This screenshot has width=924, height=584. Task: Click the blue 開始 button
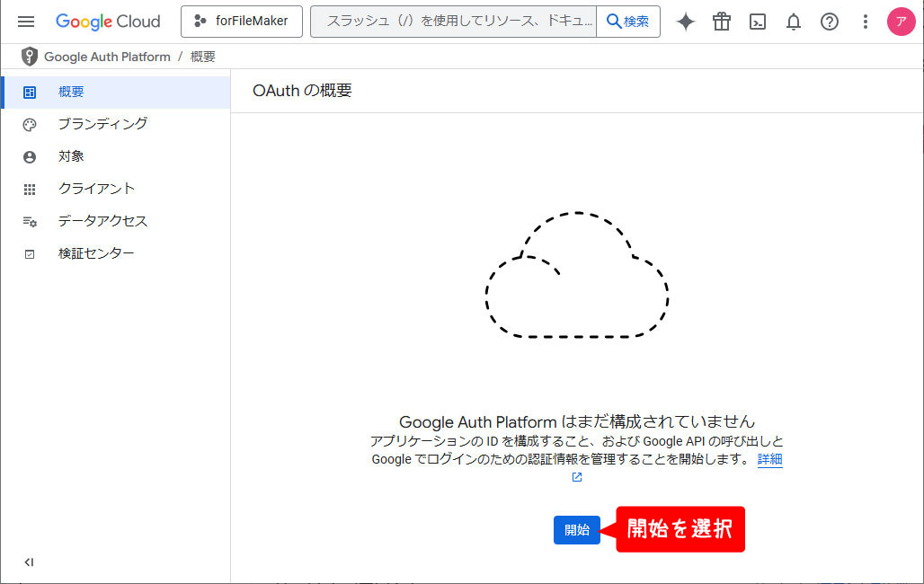point(577,530)
